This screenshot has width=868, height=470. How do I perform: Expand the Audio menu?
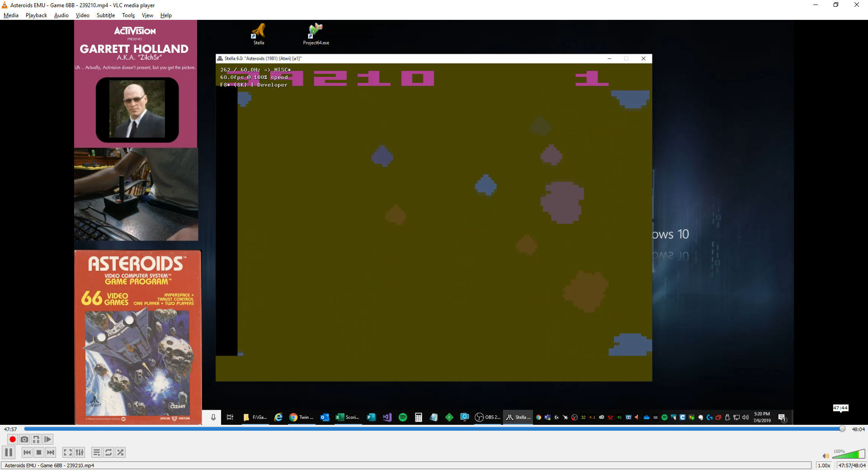[x=61, y=15]
